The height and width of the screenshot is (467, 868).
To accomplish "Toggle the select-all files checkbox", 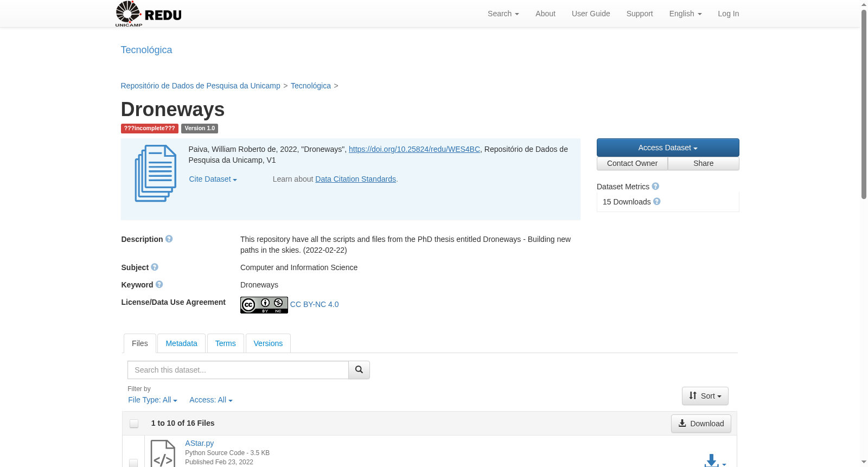I will 134,424.
